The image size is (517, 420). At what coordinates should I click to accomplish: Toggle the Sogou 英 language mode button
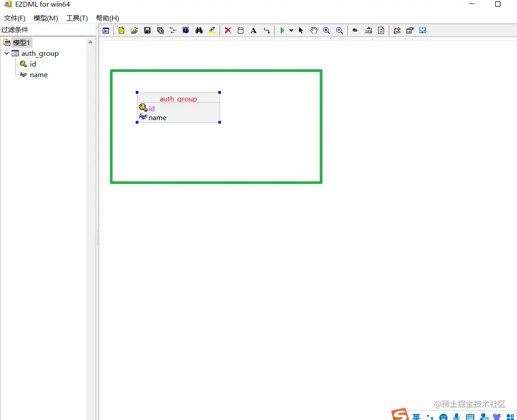(x=416, y=417)
